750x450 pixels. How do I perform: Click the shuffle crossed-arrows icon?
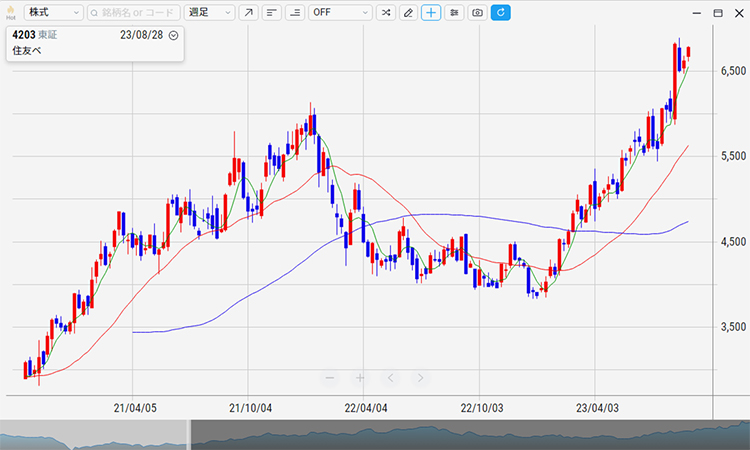point(385,13)
